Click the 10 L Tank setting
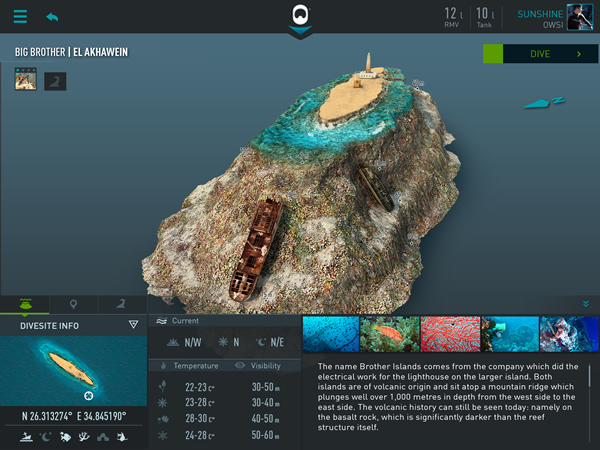The height and width of the screenshot is (450, 600). (484, 17)
